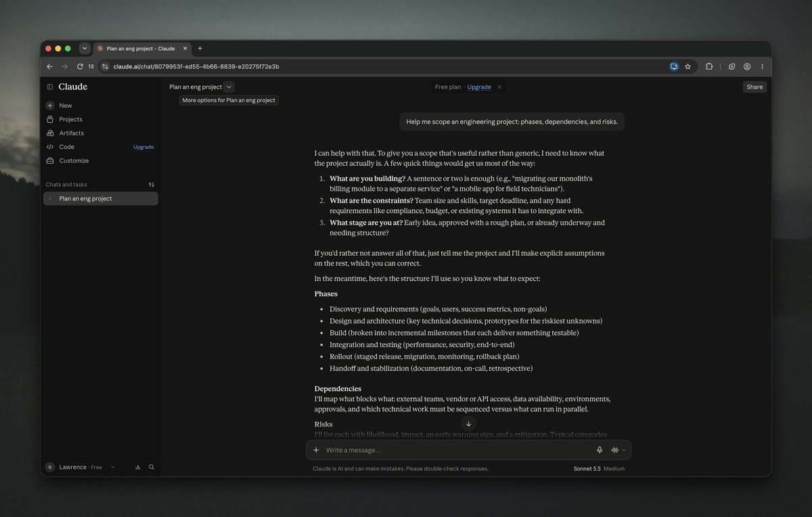The height and width of the screenshot is (517, 812).
Task: Open the browser profile avatar icon
Action: (x=747, y=66)
